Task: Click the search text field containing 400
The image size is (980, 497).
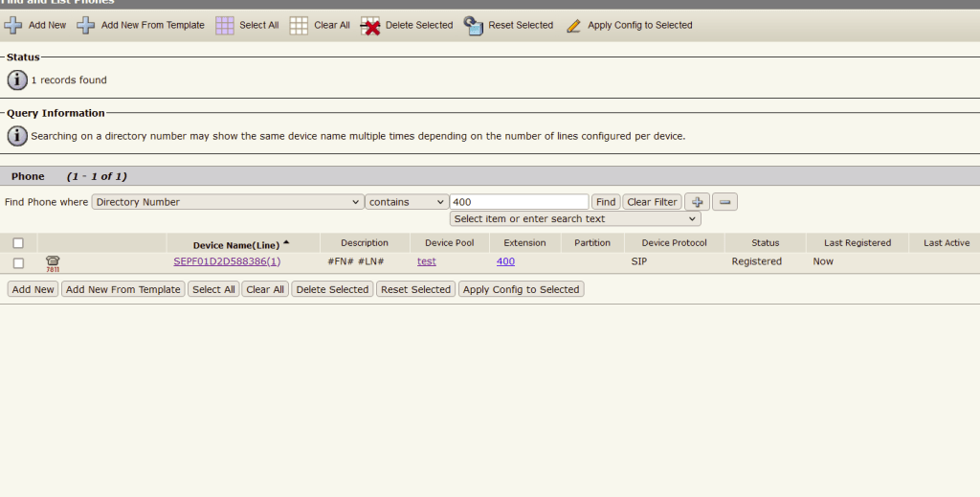Action: point(519,202)
